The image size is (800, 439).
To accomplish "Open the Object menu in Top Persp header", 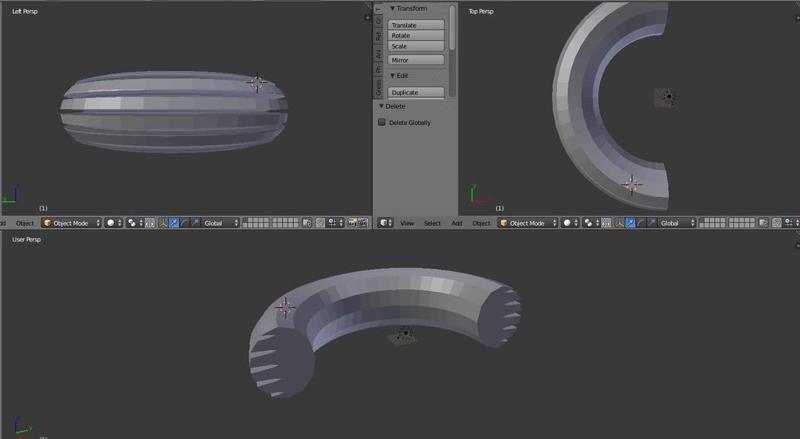I will [x=481, y=223].
